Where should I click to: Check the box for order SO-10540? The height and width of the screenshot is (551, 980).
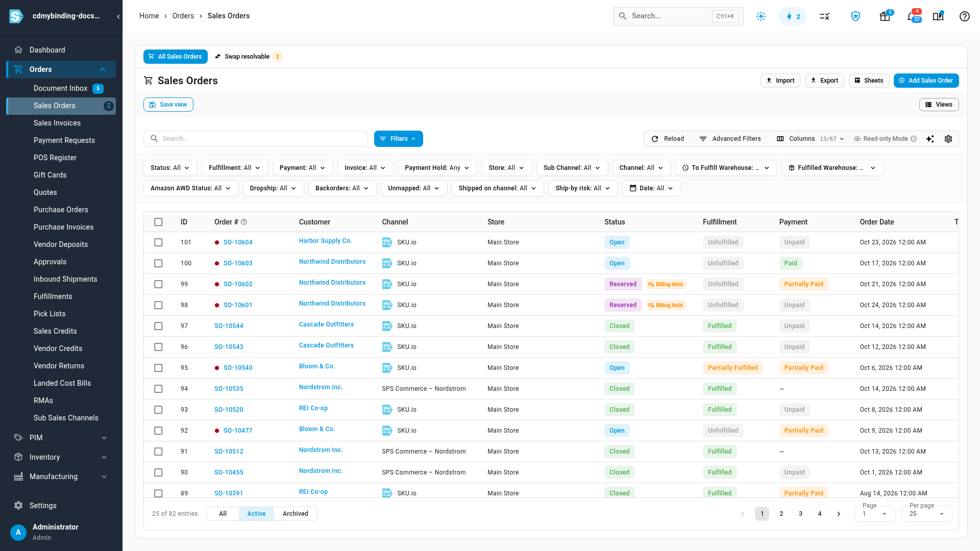click(x=158, y=368)
